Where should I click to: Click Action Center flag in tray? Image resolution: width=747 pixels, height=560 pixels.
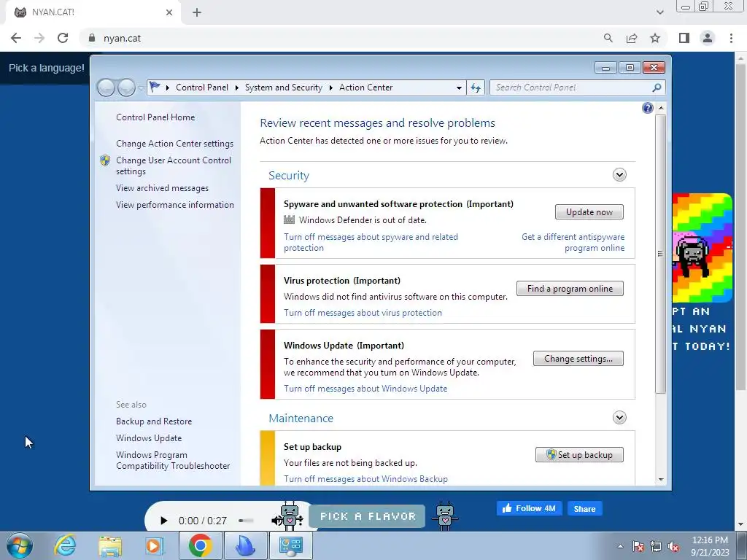click(x=638, y=546)
